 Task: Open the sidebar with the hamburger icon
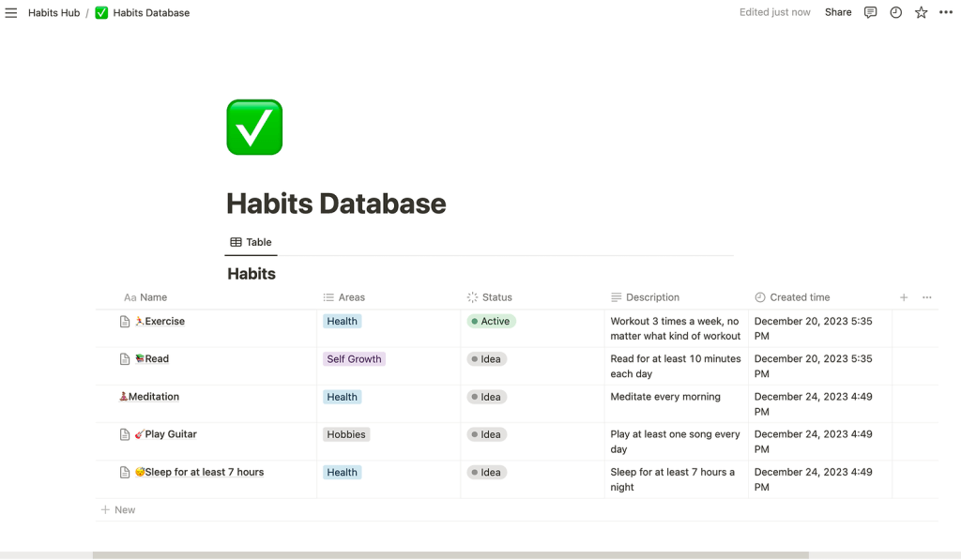[x=10, y=12]
